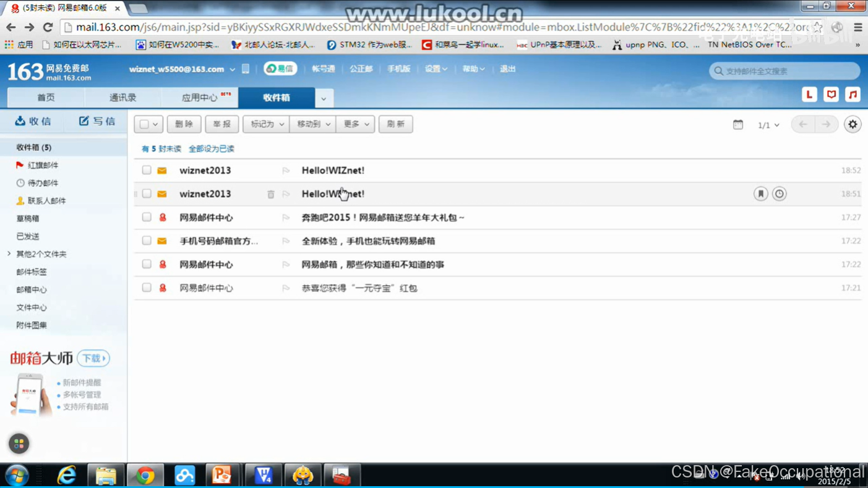868x488 pixels.
Task: Open the 标记为 dropdown
Action: (x=266, y=124)
